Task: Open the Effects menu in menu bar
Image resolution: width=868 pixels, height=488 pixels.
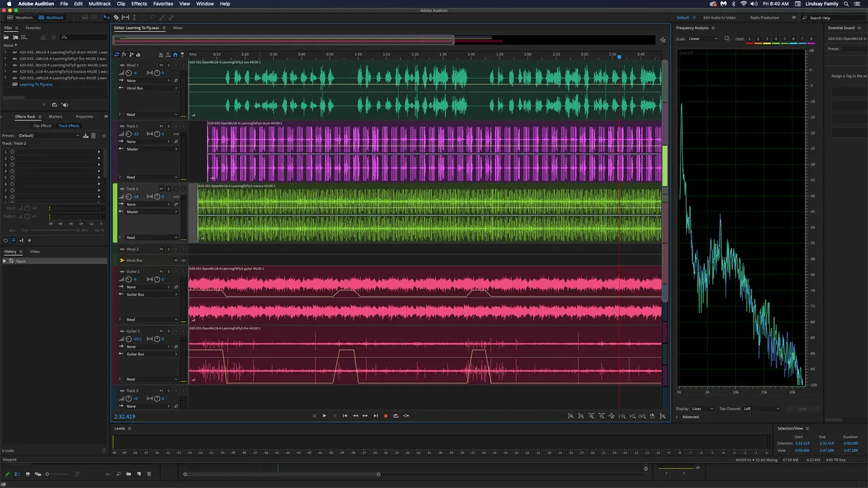Action: [x=139, y=3]
